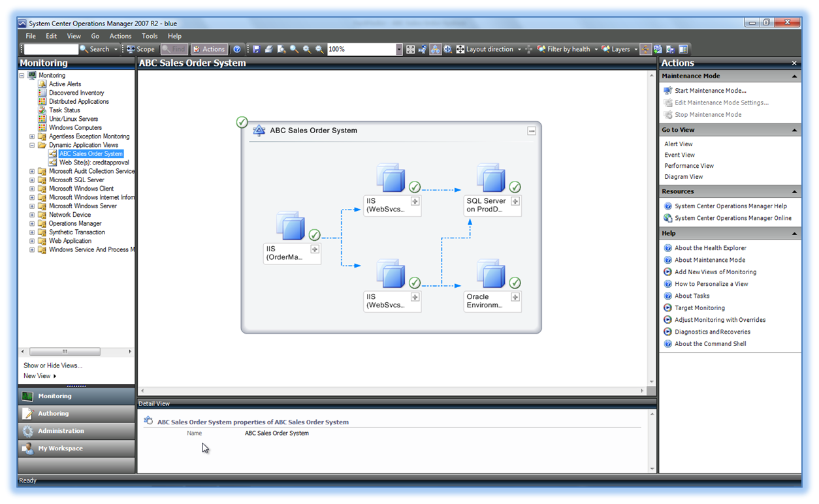819x504 pixels.
Task: Click the Oracle Environm... node icon
Action: pos(491,274)
